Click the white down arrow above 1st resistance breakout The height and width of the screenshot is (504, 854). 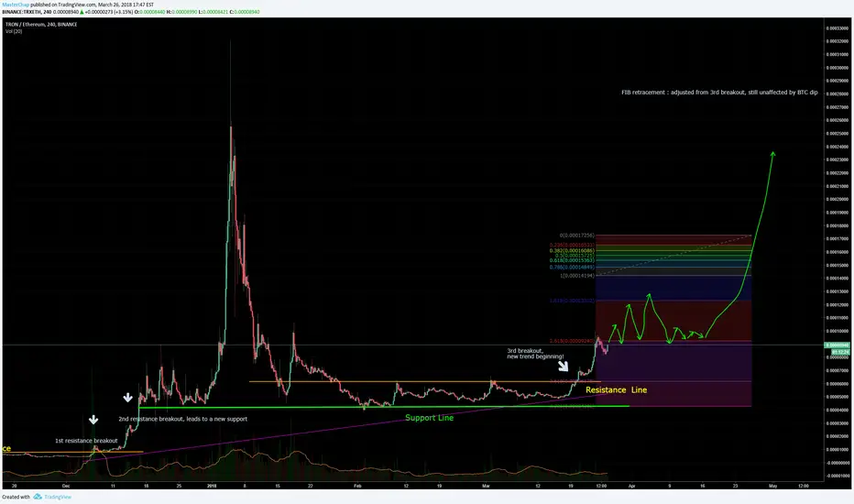tap(93, 420)
